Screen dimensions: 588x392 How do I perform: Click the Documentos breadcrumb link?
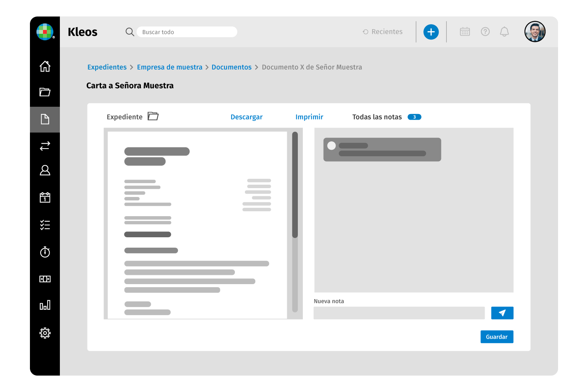pyautogui.click(x=231, y=67)
